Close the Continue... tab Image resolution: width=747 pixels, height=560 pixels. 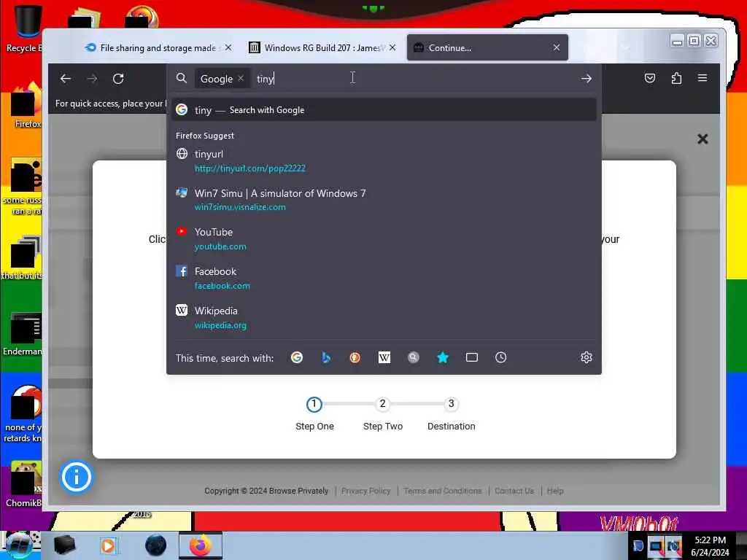[x=557, y=47]
